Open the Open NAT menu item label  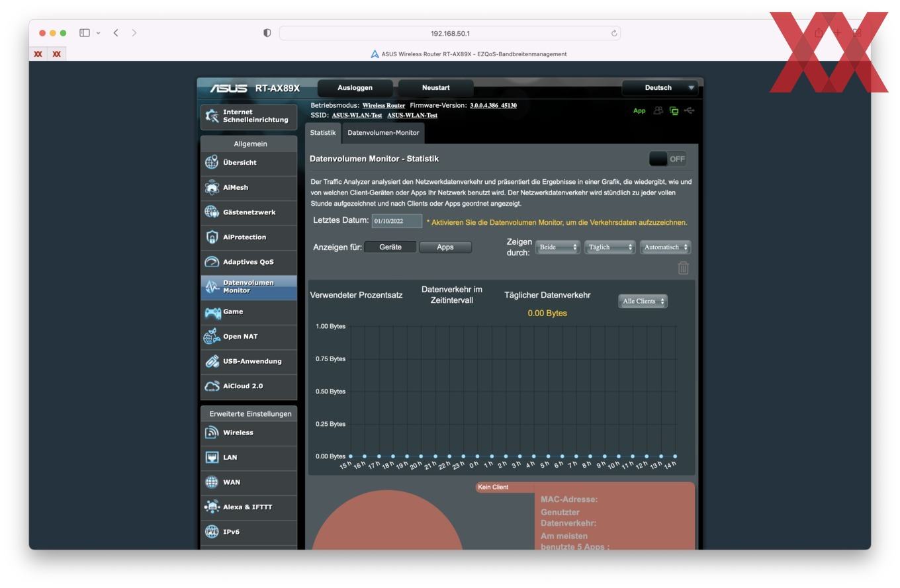click(x=240, y=336)
